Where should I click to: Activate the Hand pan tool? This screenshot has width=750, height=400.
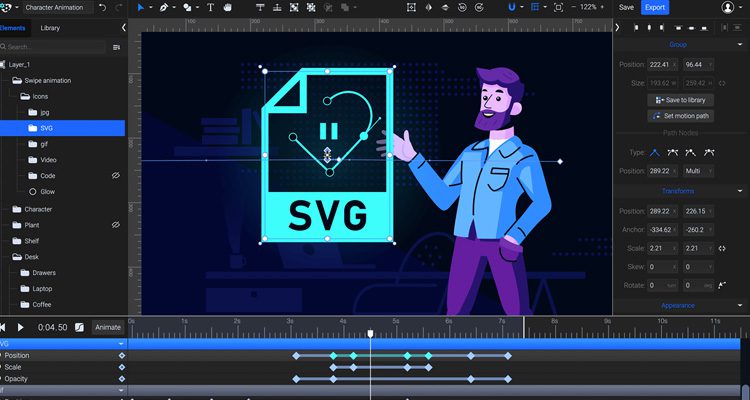click(x=229, y=7)
